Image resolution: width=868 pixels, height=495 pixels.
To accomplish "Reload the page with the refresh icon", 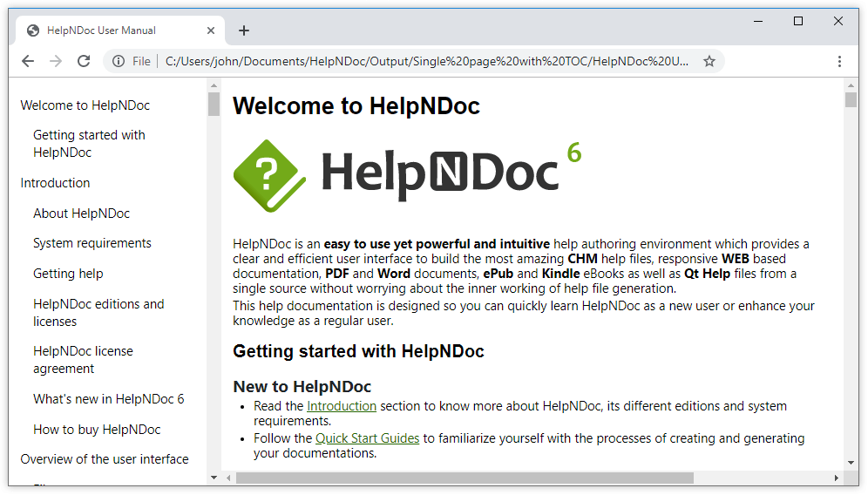I will coord(84,61).
